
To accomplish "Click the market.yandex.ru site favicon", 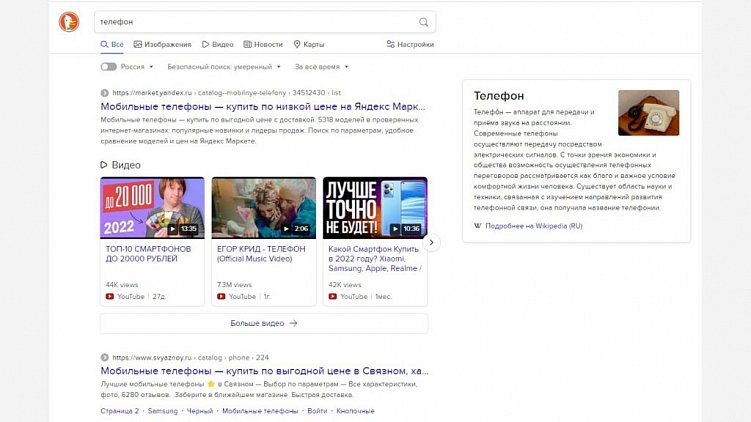I will coord(104,93).
